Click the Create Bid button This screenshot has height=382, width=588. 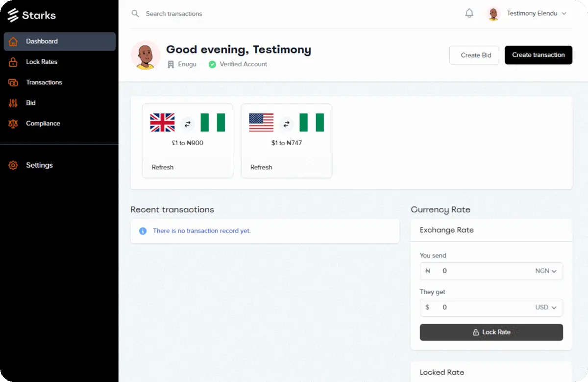point(474,55)
